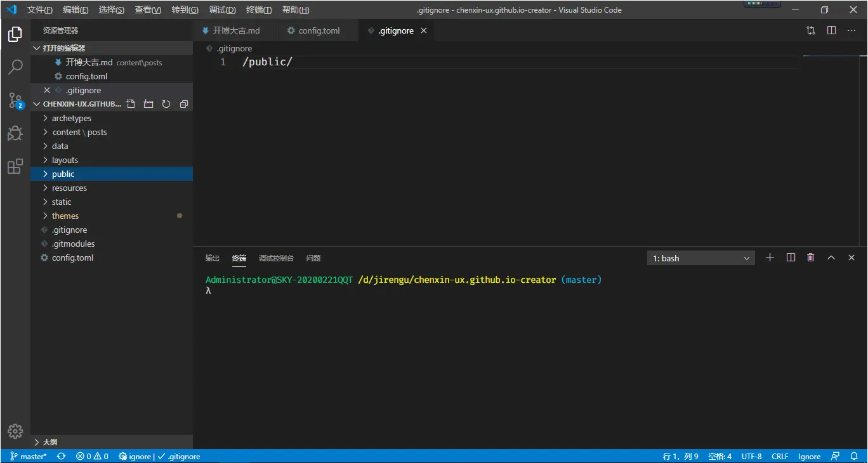Viewport: 868px width, 463px height.
Task: Split the editor to the right
Action: coord(831,30)
